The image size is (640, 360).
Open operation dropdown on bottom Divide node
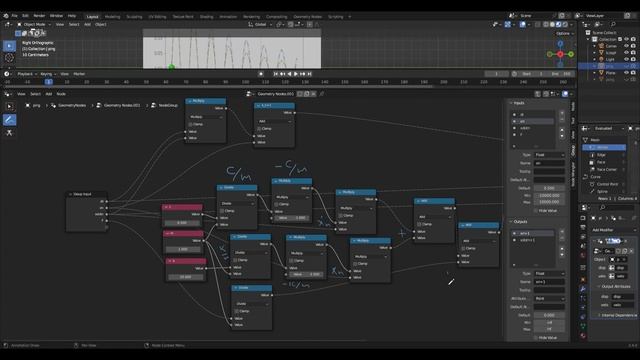[x=252, y=304]
